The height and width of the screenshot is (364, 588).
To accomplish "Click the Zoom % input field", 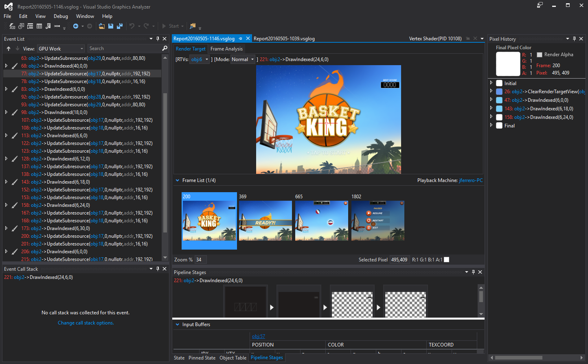I will (x=201, y=259).
